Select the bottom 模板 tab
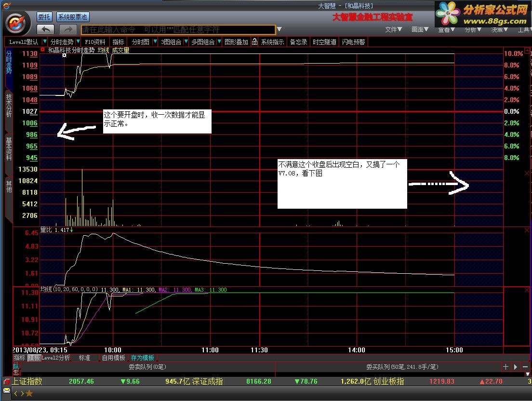 pos(34,358)
